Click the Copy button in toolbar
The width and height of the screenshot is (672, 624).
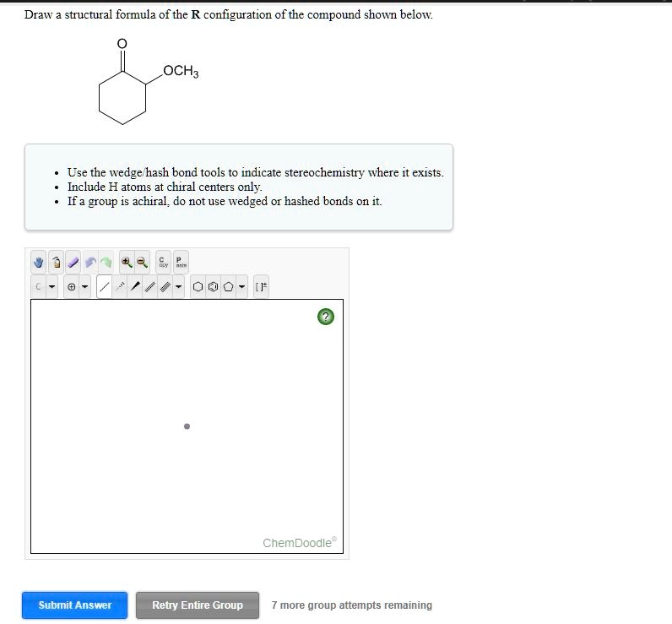pyautogui.click(x=163, y=262)
